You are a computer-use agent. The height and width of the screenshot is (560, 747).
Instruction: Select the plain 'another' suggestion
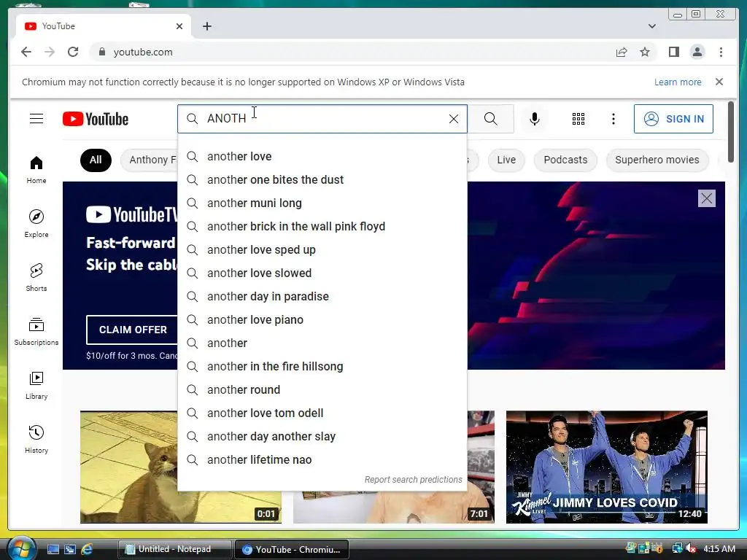[x=322, y=343]
